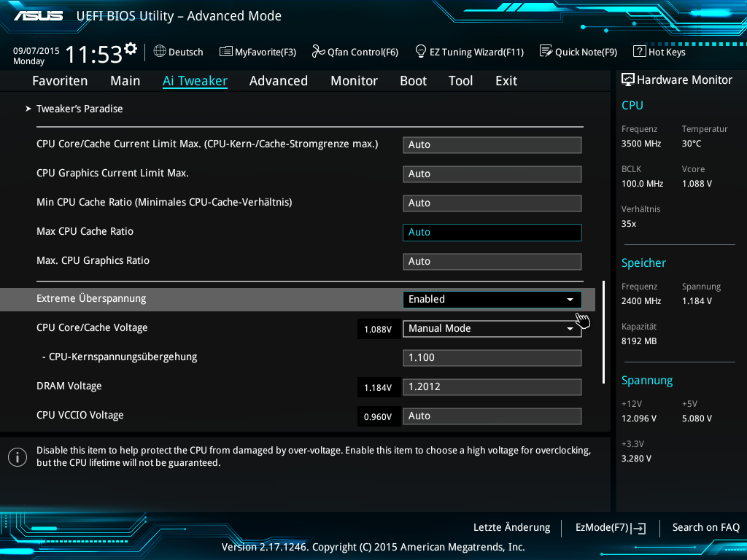Open Hot Keys question mark icon
Screen dimensions: 747x560
point(639,51)
